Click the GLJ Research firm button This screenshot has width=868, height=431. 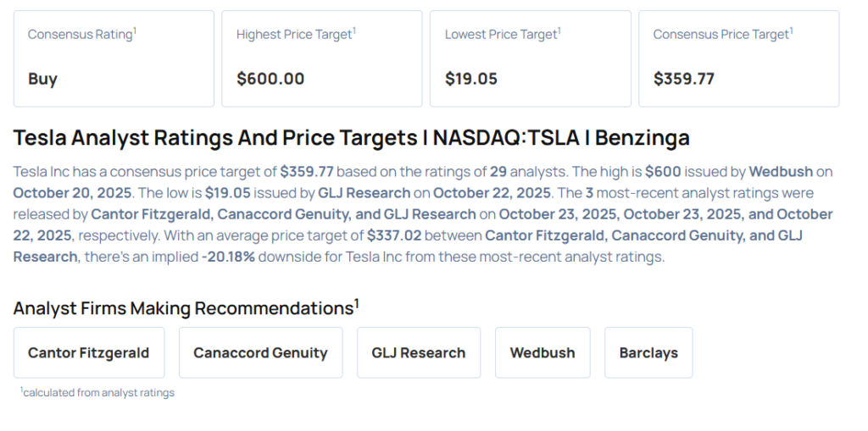tap(419, 352)
